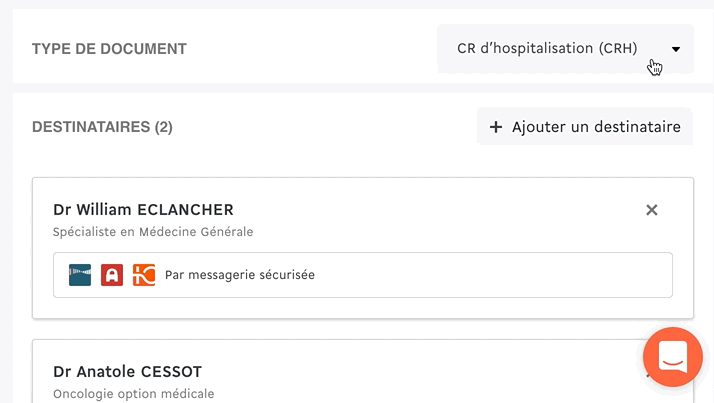
Task: Click Ajouter un destinataire button
Action: pyautogui.click(x=585, y=127)
